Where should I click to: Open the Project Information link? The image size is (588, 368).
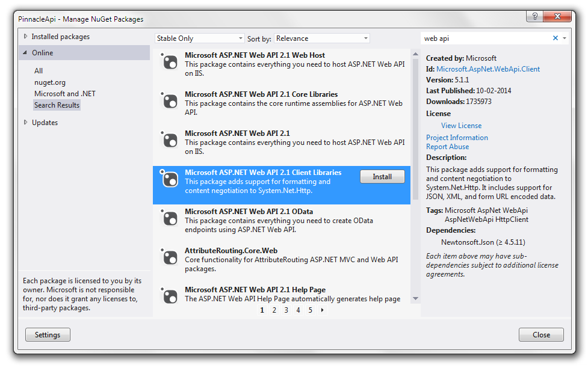(x=457, y=138)
